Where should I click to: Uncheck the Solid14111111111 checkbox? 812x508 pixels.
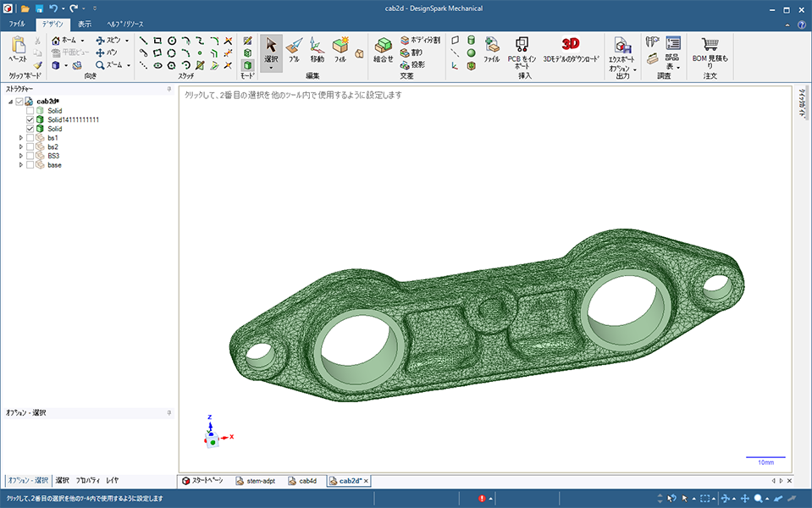pos(30,119)
